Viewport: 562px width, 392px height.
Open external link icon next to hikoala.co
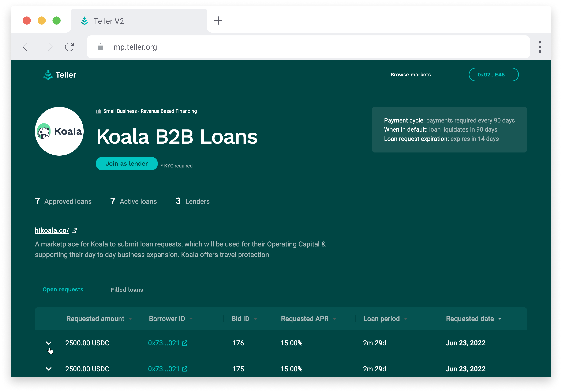74,231
